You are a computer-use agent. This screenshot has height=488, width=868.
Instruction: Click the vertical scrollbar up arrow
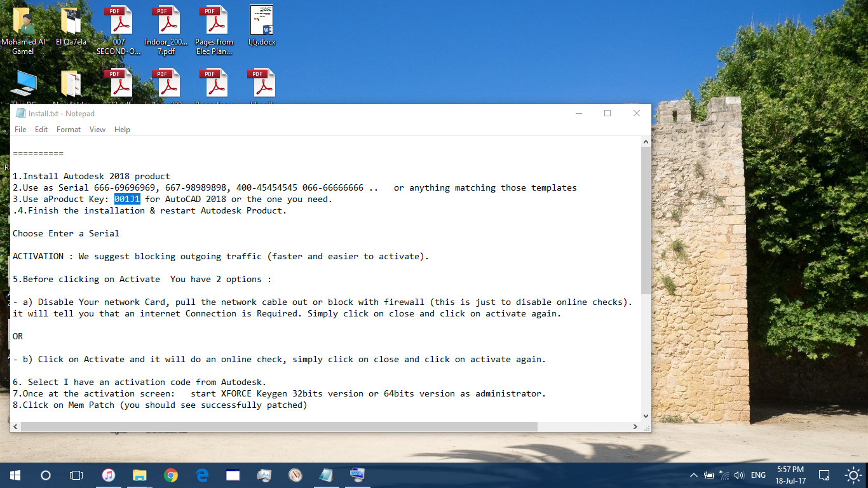[646, 142]
